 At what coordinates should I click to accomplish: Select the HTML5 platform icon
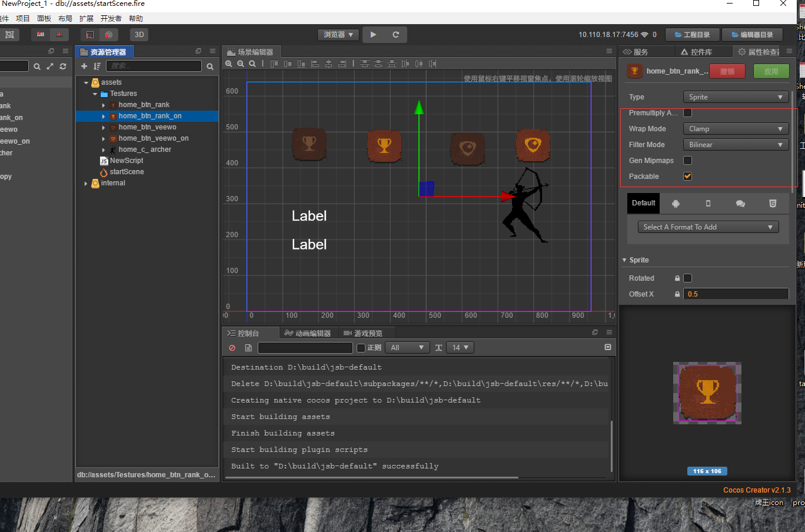[x=773, y=203]
